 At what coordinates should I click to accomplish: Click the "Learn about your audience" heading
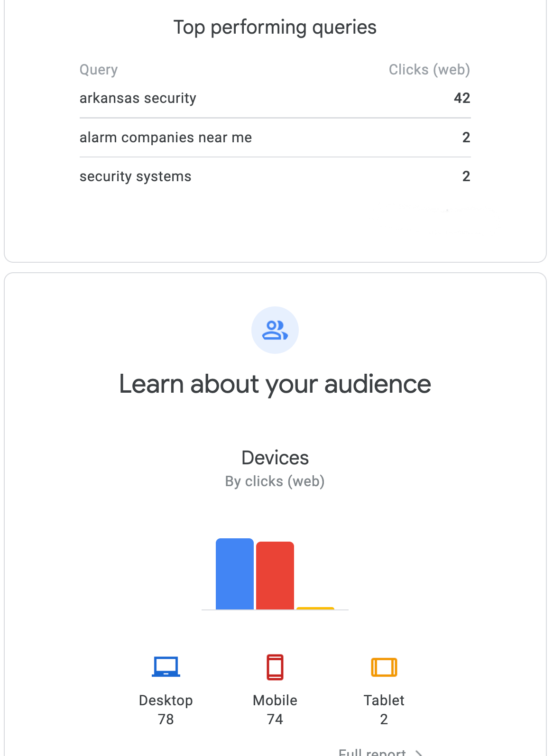point(275,384)
